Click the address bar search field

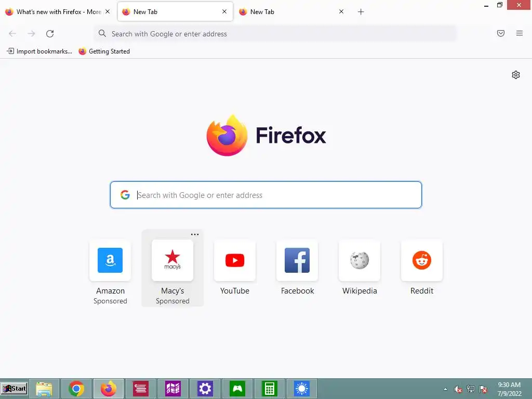(275, 34)
